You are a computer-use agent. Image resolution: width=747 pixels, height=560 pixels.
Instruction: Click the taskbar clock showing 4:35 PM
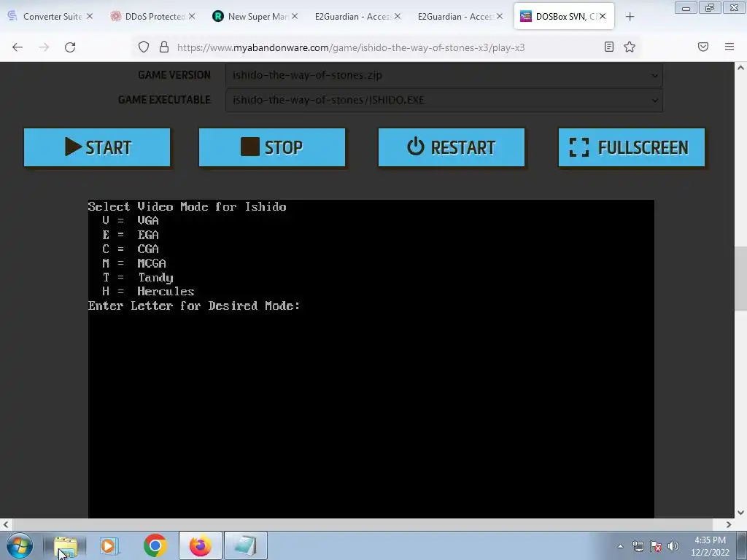pyautogui.click(x=711, y=546)
